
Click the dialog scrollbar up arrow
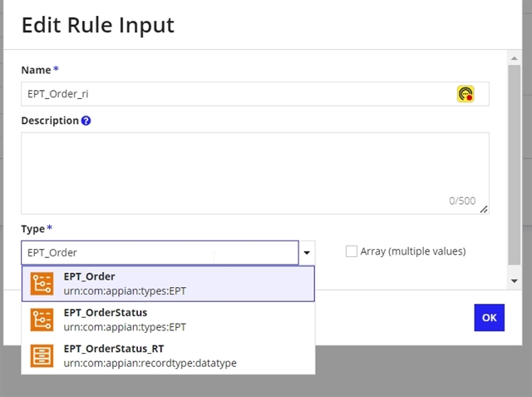(x=515, y=58)
